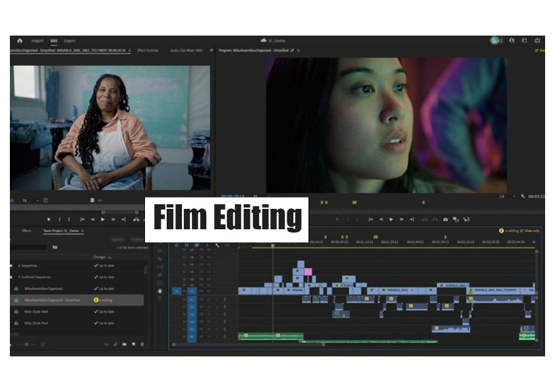
Task: Add a marker in the Source monitor
Action: click(49, 219)
